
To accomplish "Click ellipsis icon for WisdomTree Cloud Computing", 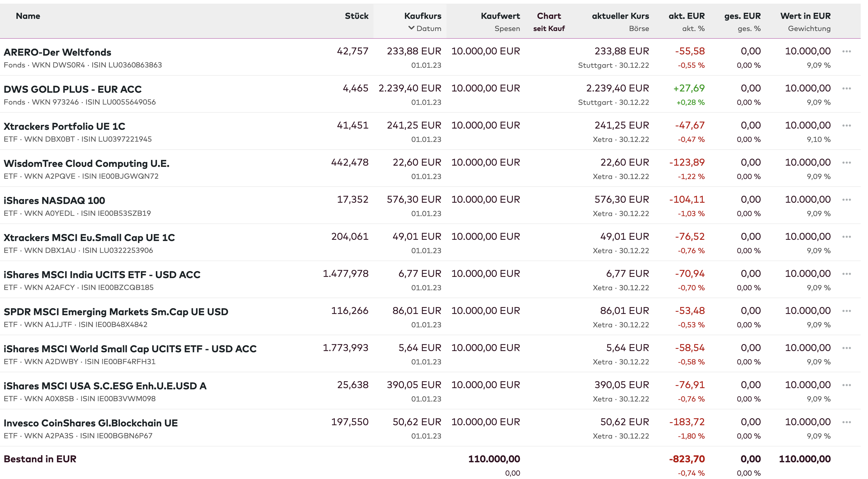I will 846,163.
